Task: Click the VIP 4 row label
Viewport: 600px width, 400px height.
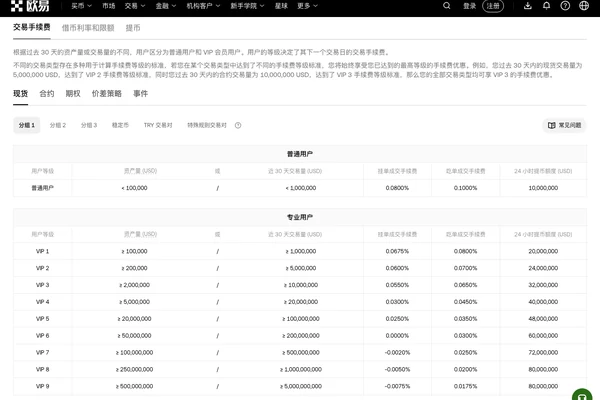Action: [42, 302]
